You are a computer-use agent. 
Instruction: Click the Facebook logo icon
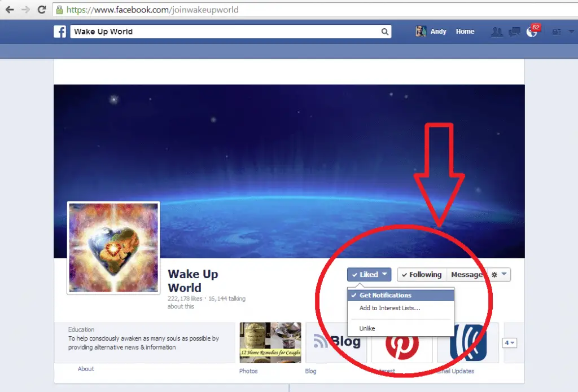coord(60,32)
